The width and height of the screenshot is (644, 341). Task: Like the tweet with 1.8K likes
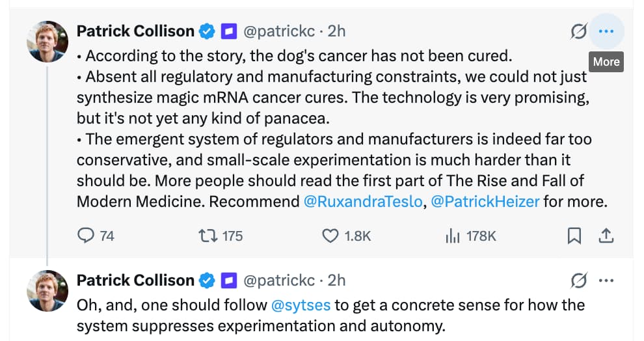click(x=331, y=236)
